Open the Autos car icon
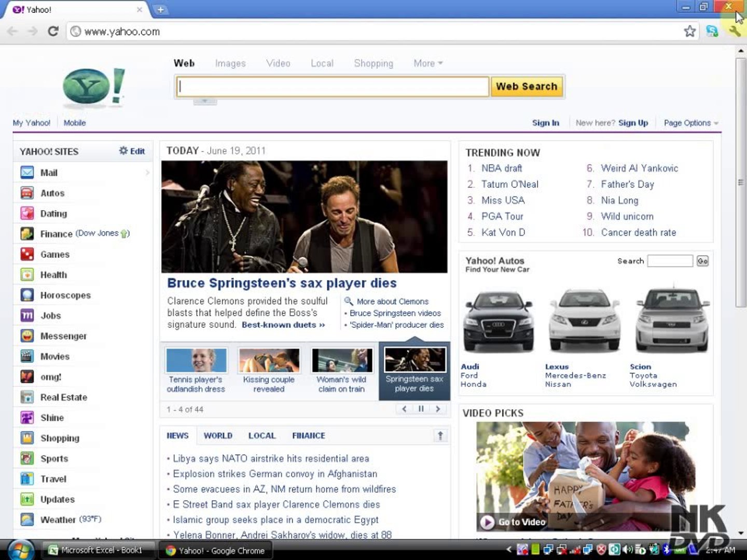 (27, 193)
